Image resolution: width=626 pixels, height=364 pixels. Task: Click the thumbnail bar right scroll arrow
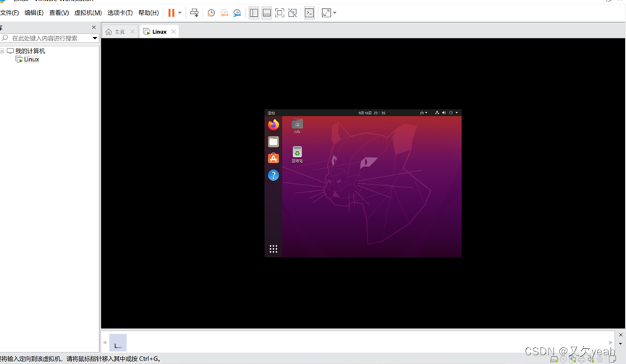610,342
